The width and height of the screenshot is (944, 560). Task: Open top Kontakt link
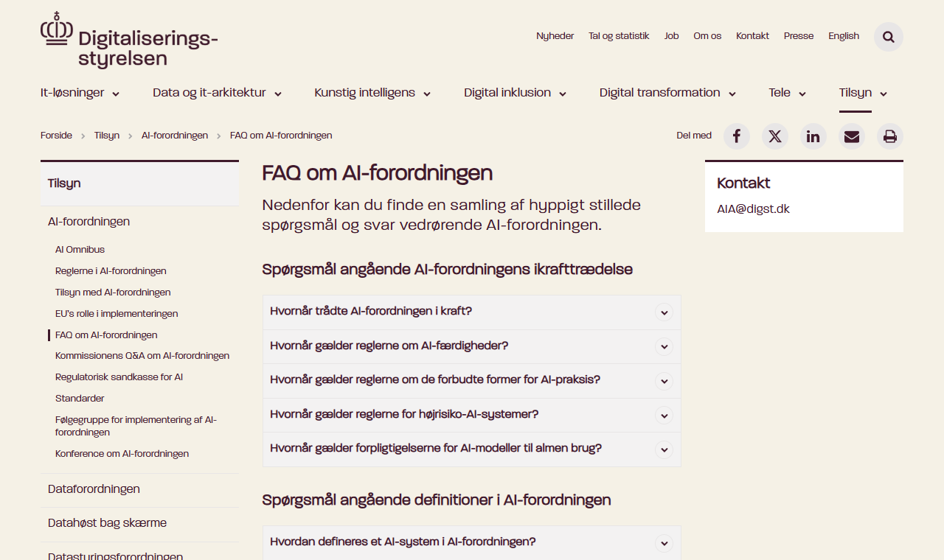(752, 36)
